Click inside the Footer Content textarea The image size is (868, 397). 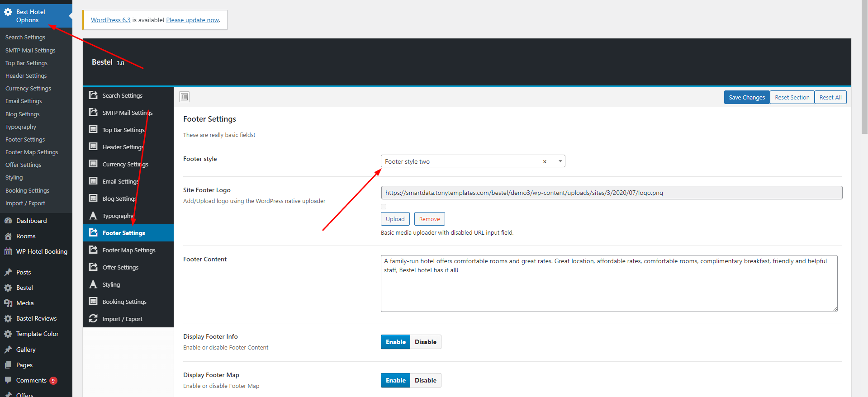click(609, 284)
